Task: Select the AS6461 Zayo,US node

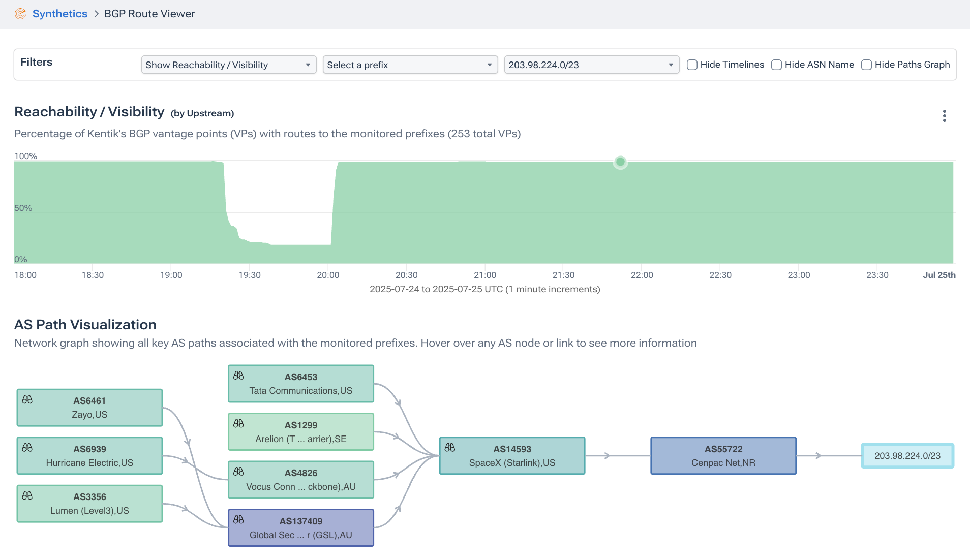Action: tap(89, 408)
